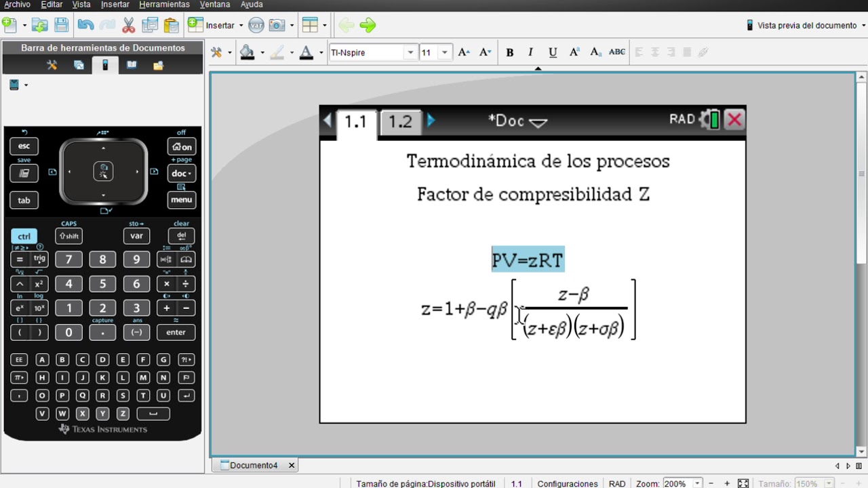Open the Utilities book panel tab
This screenshot has height=488, width=868.
[x=132, y=65]
